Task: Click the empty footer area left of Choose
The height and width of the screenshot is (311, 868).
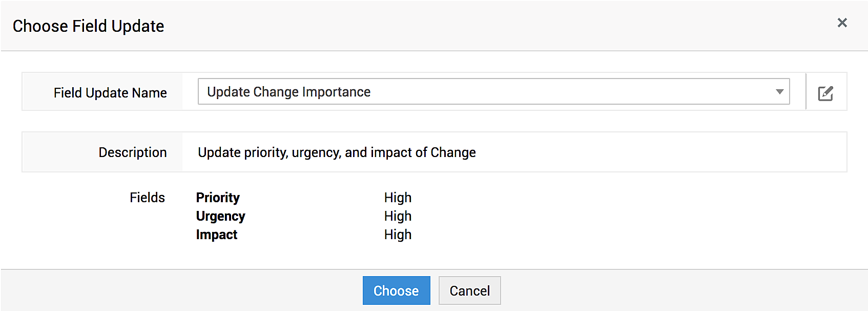Action: pos(179,290)
